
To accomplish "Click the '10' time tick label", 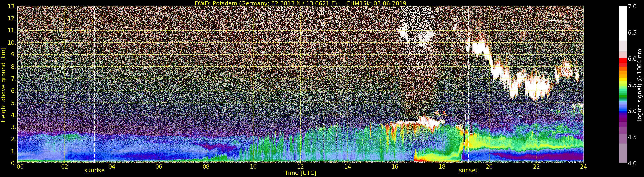I will pyautogui.click(x=253, y=166).
